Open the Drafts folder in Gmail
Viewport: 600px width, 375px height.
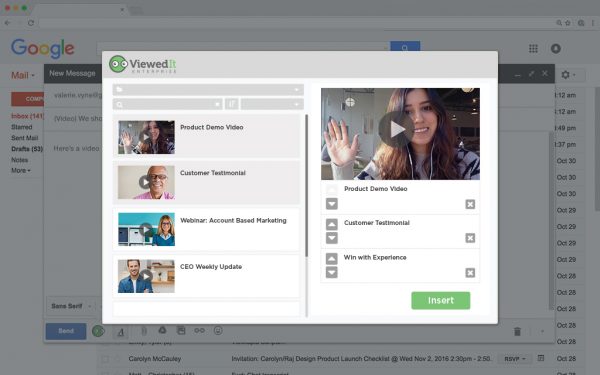click(x=27, y=149)
